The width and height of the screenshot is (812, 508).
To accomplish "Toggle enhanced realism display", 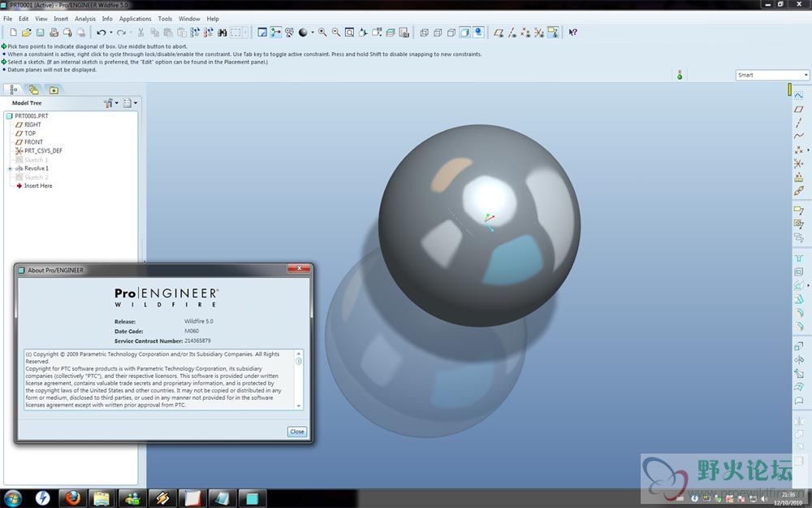I will (x=478, y=33).
